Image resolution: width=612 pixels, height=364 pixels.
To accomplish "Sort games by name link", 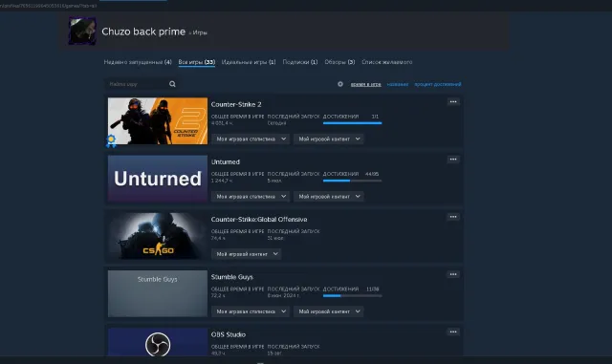I will (x=398, y=84).
